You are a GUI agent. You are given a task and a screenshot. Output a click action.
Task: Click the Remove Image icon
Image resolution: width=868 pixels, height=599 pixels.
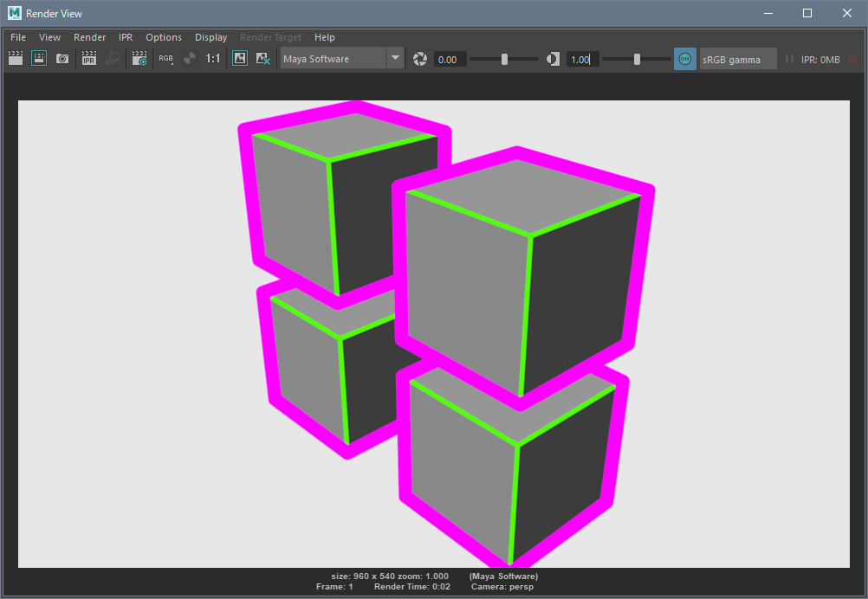pos(263,59)
